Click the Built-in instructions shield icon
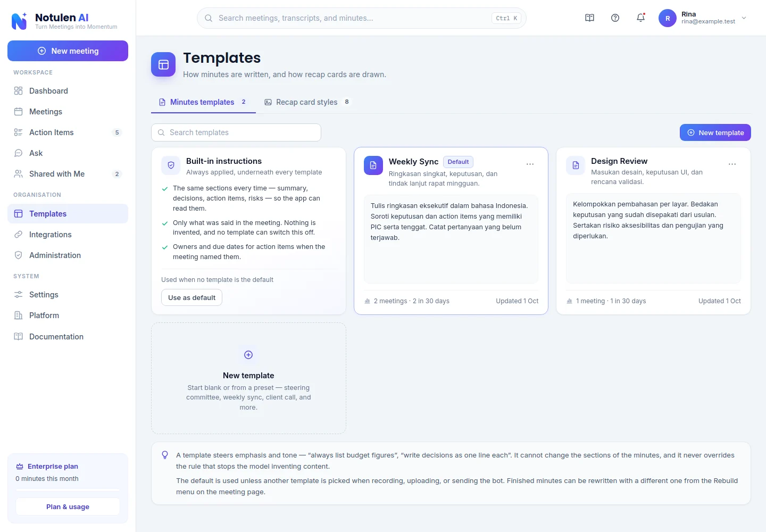Image resolution: width=766 pixels, height=532 pixels. [x=171, y=165]
